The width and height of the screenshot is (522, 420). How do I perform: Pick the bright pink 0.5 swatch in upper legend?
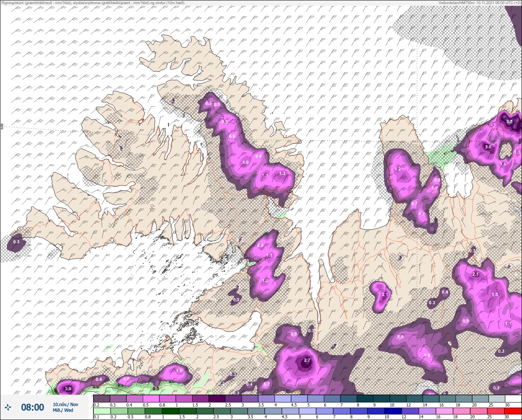tap(151, 398)
